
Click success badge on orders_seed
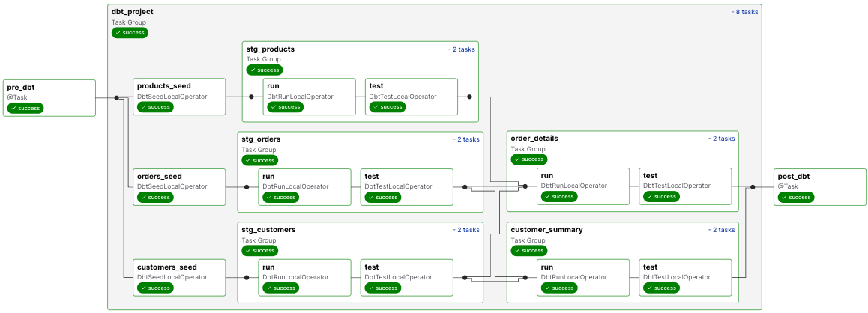tap(156, 198)
